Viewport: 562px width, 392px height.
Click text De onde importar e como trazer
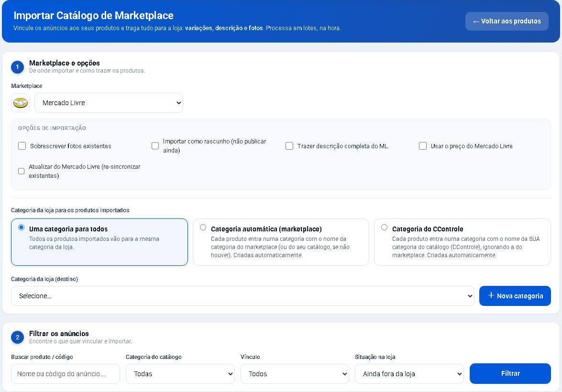click(87, 71)
